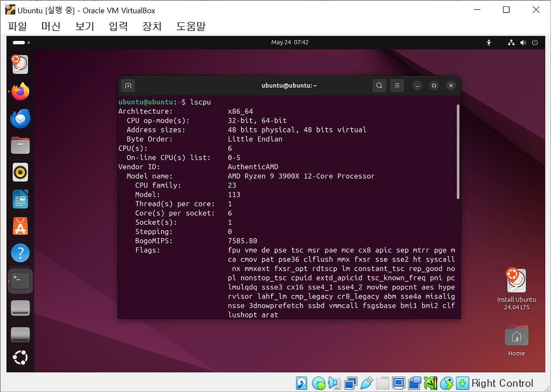Click the network adapters status icon
551x392 pixels.
pos(350,383)
